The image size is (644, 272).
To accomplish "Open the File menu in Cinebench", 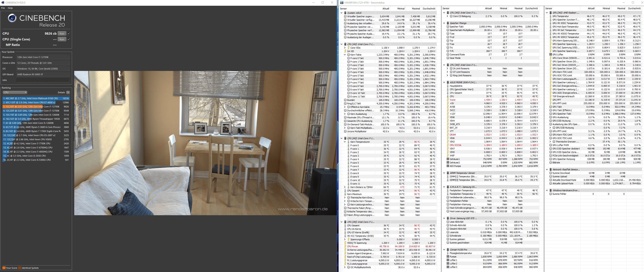I will tap(3, 8).
